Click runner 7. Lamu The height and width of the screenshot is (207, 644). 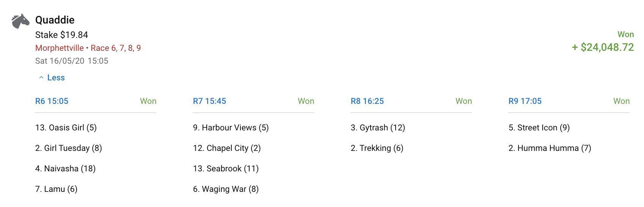coord(56,189)
